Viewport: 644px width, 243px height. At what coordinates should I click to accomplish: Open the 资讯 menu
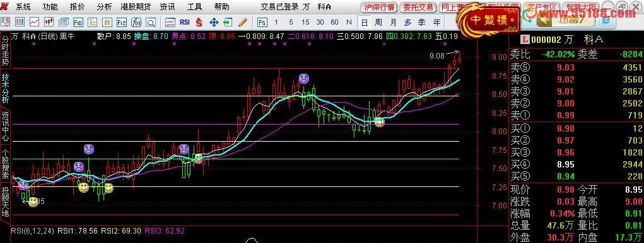tap(167, 7)
